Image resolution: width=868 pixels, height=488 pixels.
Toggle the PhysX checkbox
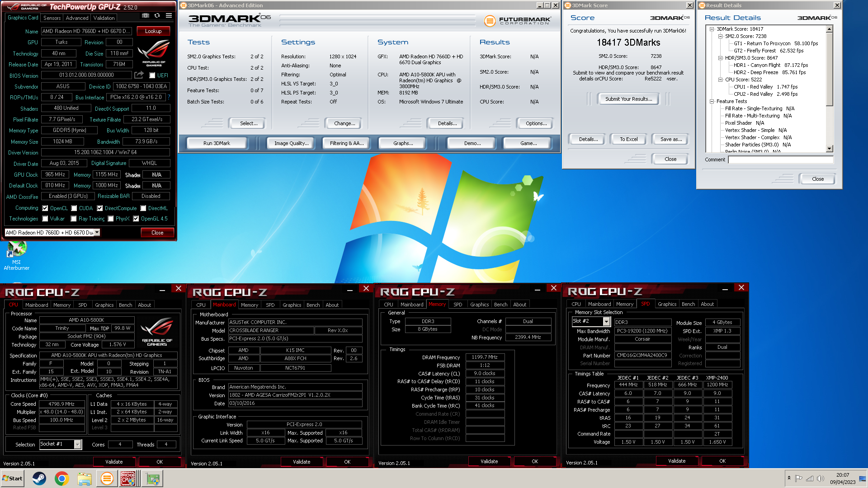coord(111,219)
